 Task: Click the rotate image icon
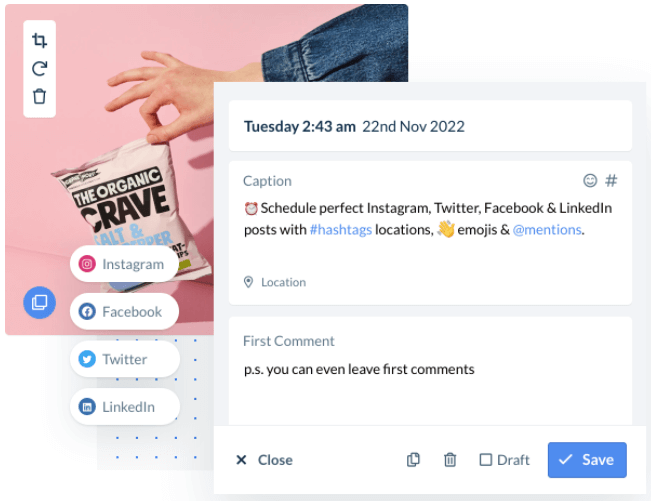pos(39,68)
